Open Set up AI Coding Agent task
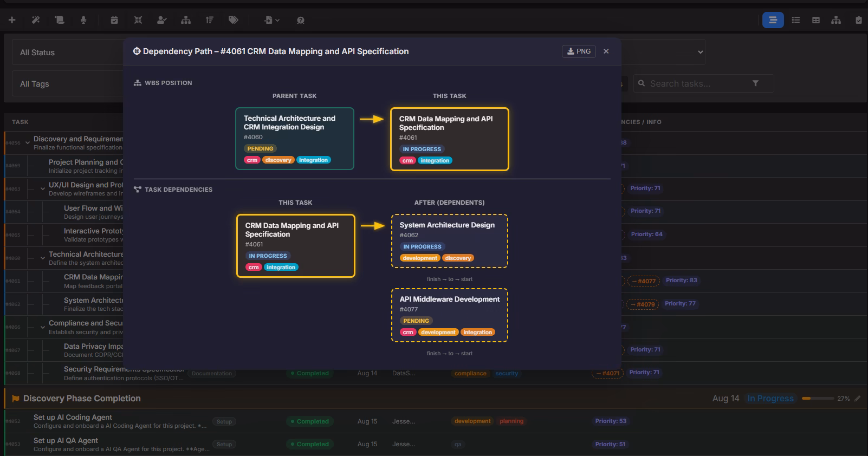The image size is (868, 456). tap(73, 418)
